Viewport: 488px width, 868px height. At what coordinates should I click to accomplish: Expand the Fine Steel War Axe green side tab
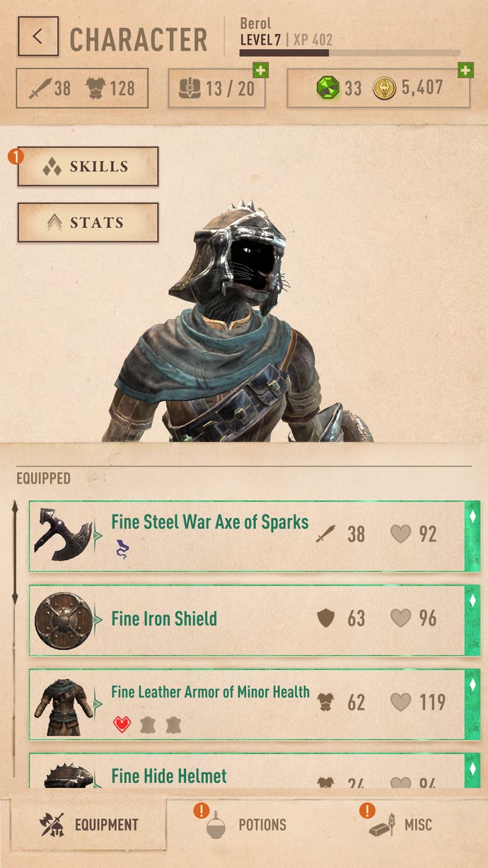(x=472, y=536)
